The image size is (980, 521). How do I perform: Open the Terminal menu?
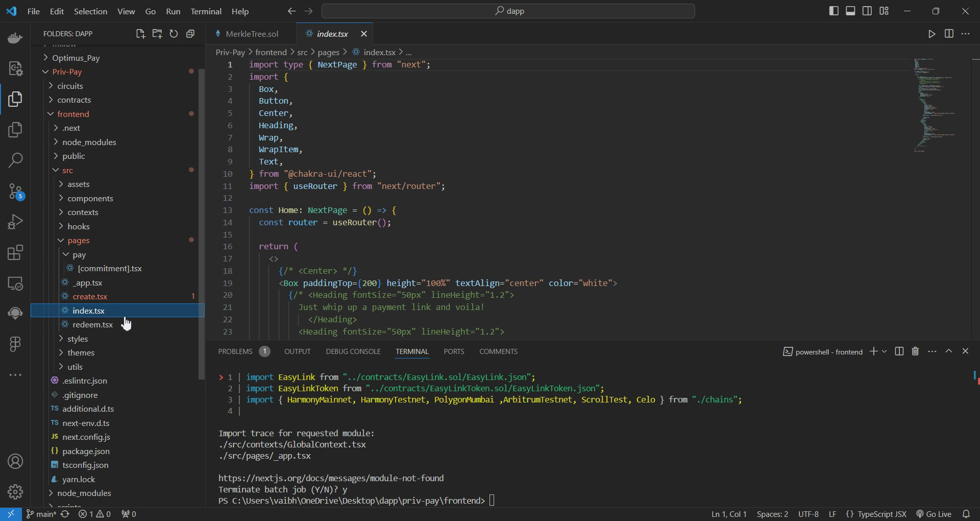point(206,11)
